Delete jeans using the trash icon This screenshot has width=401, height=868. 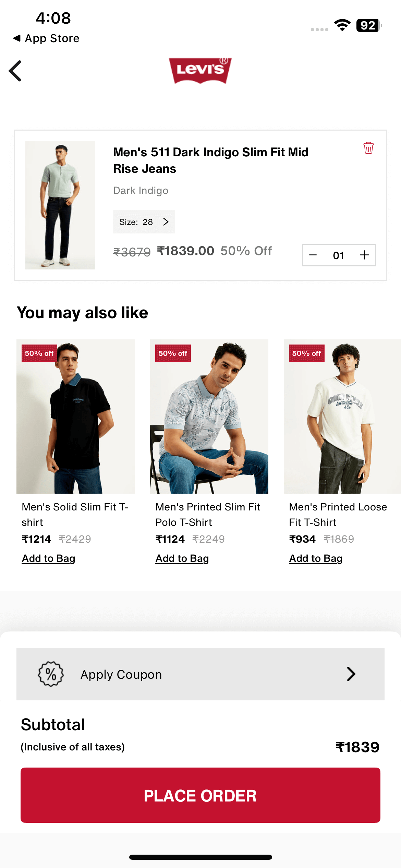pos(368,148)
